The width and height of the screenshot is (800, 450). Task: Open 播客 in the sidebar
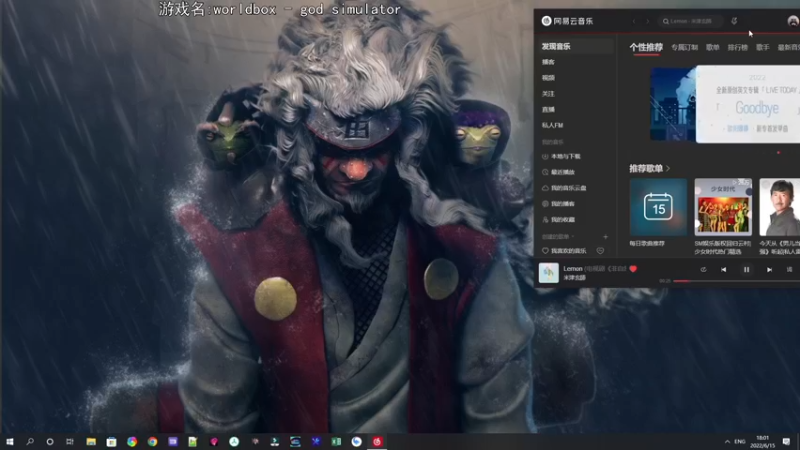pos(548,62)
